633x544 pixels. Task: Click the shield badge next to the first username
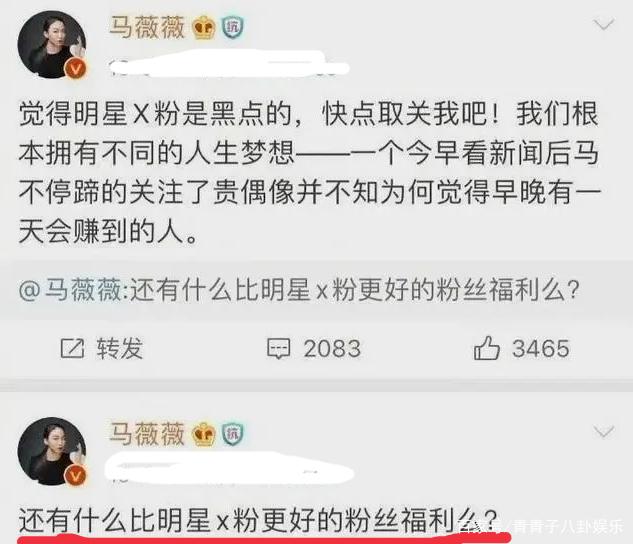[x=233, y=27]
